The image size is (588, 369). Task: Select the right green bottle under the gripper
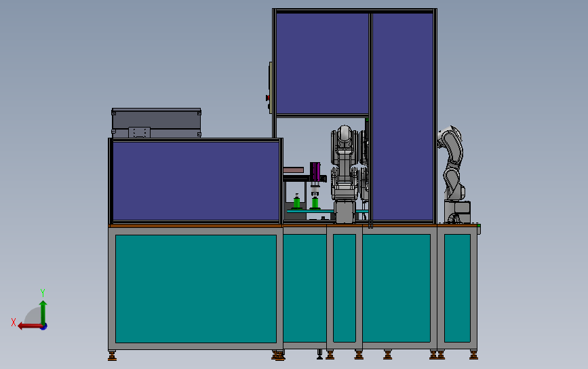click(315, 203)
